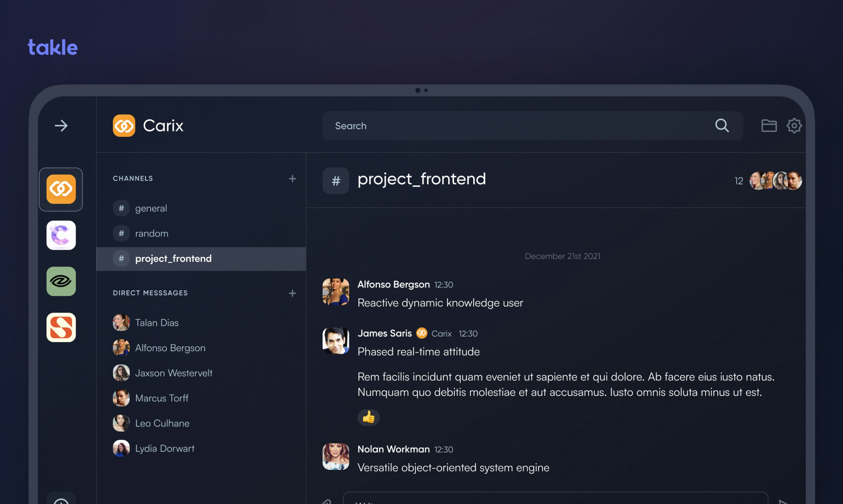Click James Saris's name in the chat
Viewport: 843px width, 504px height.
384,334
